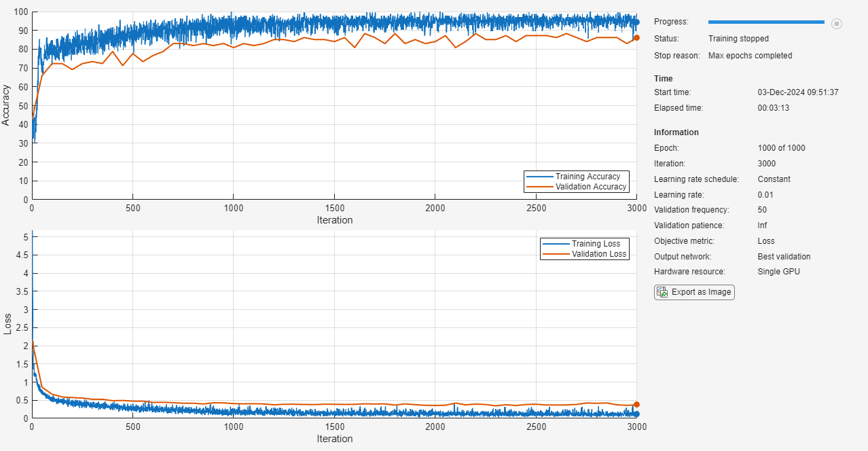This screenshot has height=451, width=868.
Task: Click the 'Stop reason:' label
Action: (676, 56)
